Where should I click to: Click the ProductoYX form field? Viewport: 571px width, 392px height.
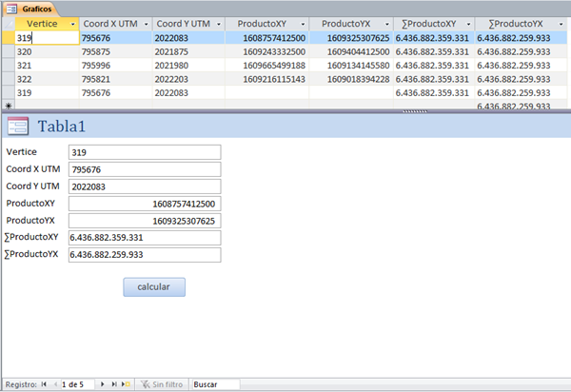pyautogui.click(x=144, y=221)
